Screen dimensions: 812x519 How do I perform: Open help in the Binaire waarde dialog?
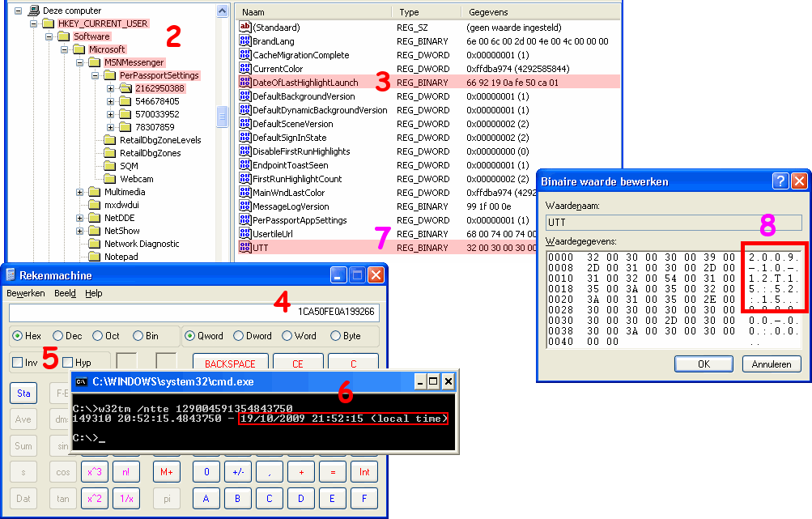tap(780, 181)
